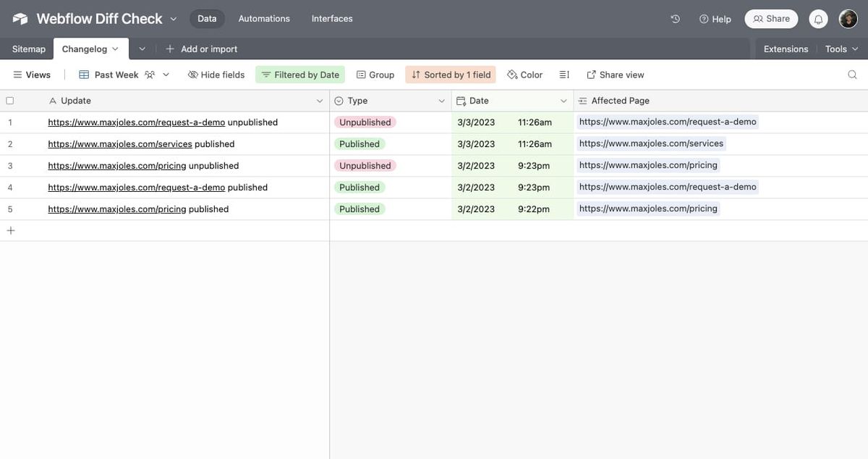Viewport: 868px width, 459px height.
Task: Click Published tag in row 4
Action: (x=359, y=188)
